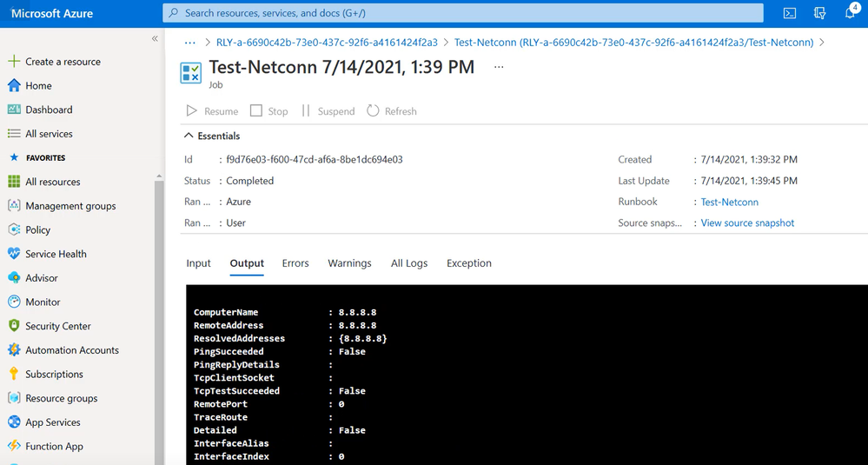Click the Automation Accounts gear icon
The image size is (868, 465).
click(x=14, y=350)
